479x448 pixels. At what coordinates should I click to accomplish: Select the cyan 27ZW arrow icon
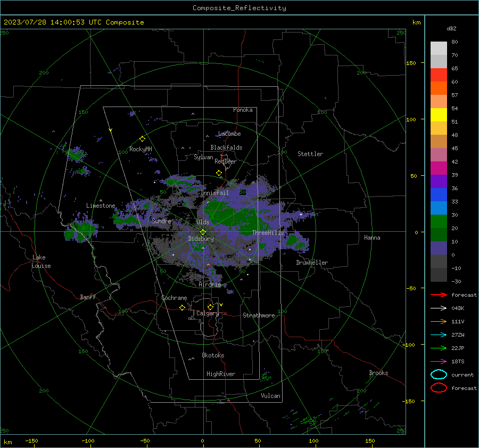coord(439,335)
